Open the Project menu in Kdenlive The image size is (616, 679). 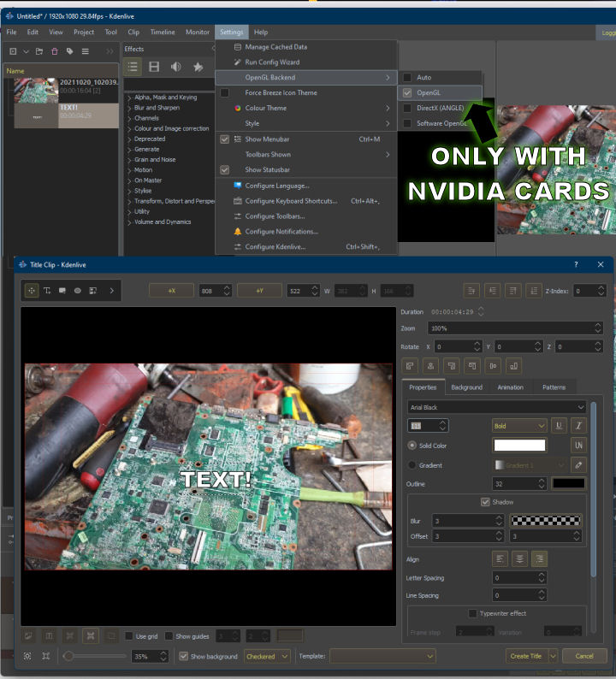click(84, 32)
